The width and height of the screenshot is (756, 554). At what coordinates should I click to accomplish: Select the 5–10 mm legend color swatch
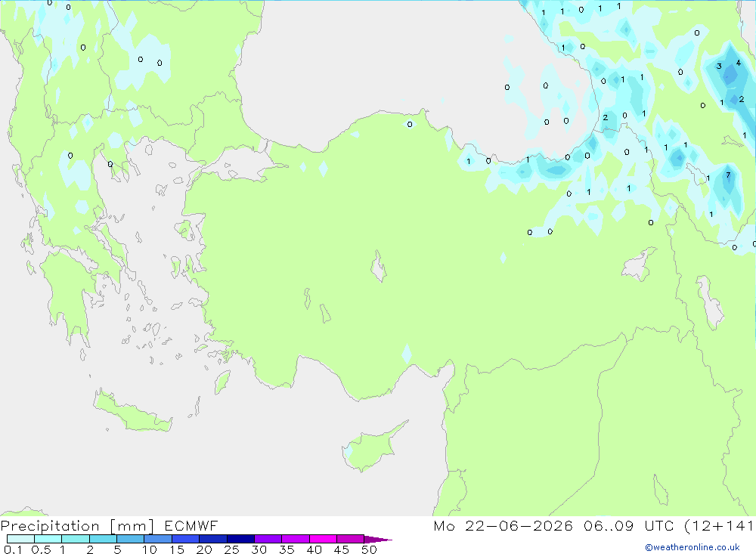(130, 539)
